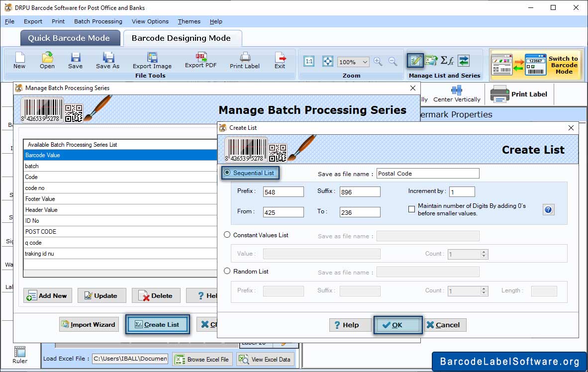Click the Delete series button

[156, 295]
